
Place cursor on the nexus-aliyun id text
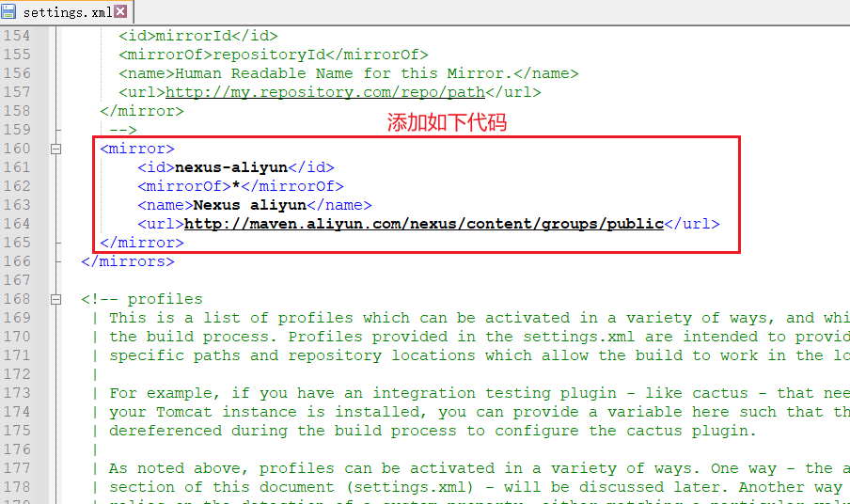point(231,167)
